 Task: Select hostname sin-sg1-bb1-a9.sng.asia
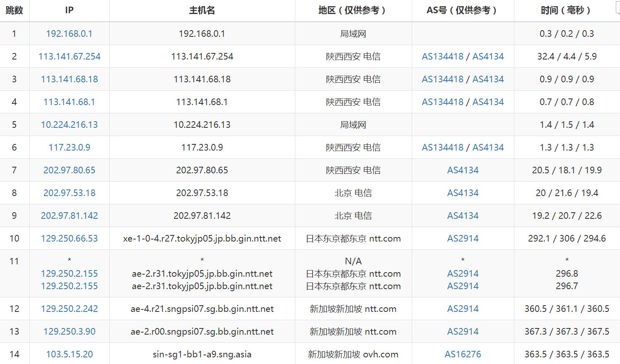click(x=202, y=354)
